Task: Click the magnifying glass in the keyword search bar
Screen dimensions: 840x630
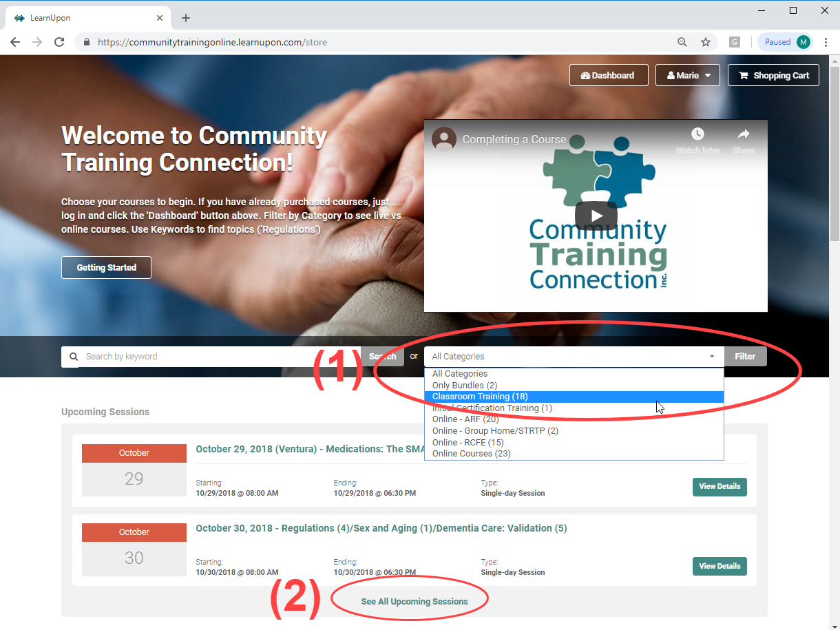Action: (74, 356)
